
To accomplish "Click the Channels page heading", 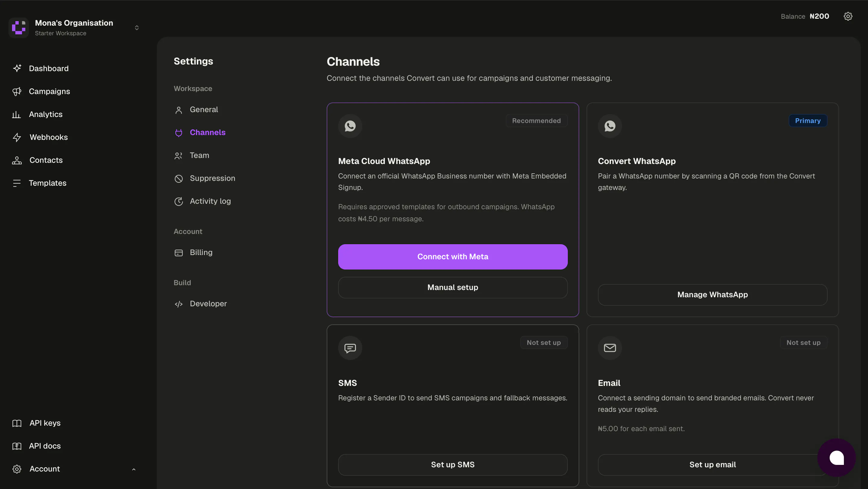I will click(353, 61).
